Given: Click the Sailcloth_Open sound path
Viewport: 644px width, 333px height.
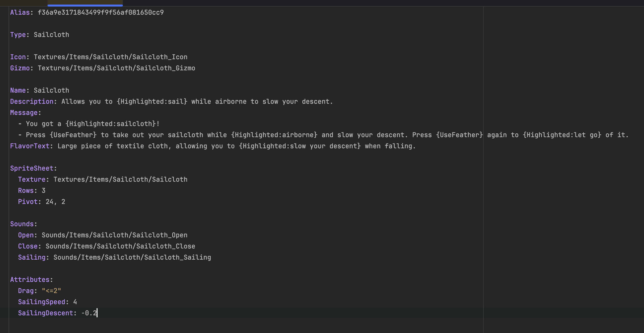Looking at the screenshot, I should (114, 235).
